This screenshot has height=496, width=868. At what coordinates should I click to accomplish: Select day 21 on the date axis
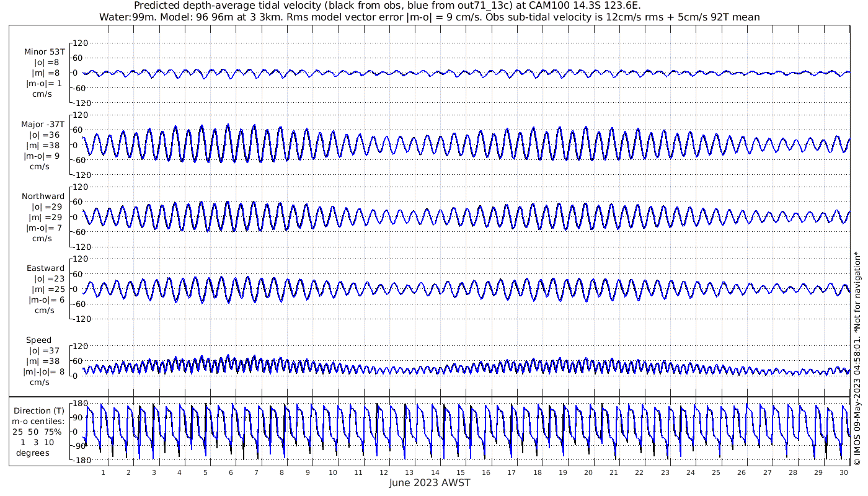614,472
